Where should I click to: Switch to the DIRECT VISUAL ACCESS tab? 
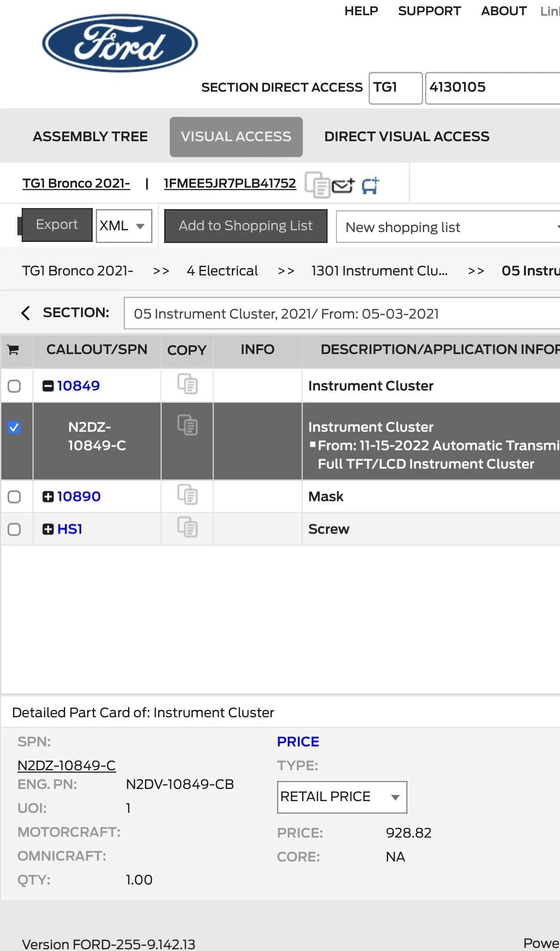[x=407, y=136]
